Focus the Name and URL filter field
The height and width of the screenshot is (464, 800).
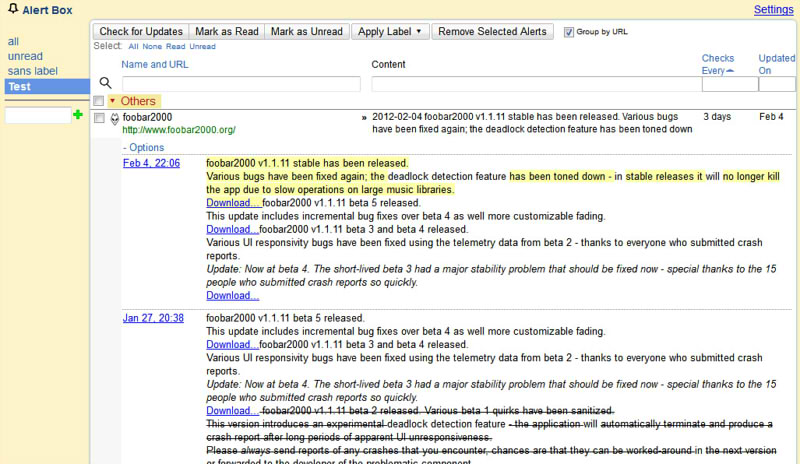point(241,84)
